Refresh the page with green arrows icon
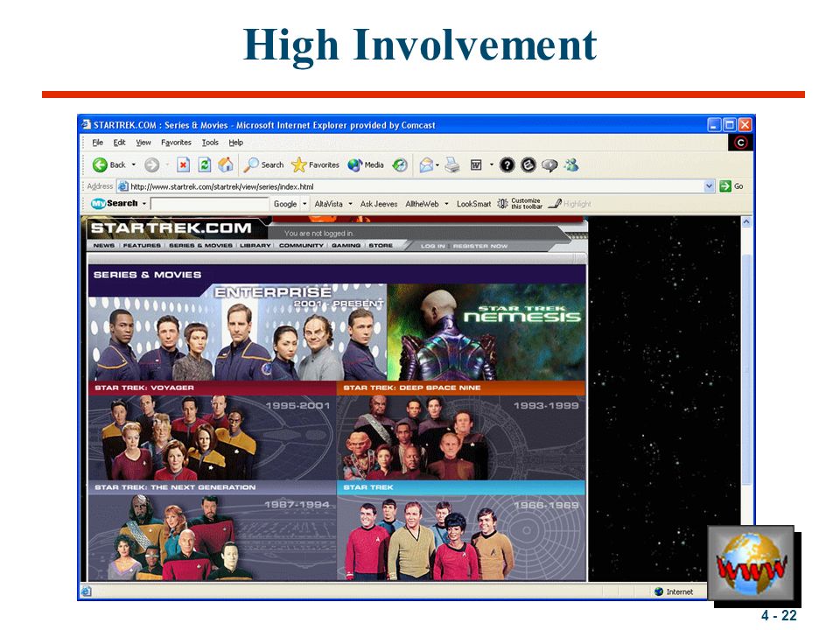Viewport: 840px width, 630px height. pos(205,165)
